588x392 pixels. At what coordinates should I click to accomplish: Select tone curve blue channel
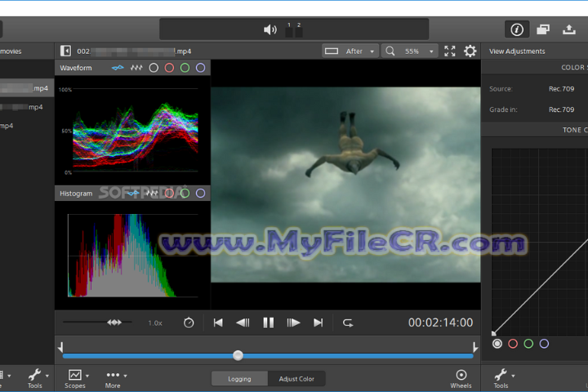pyautogui.click(x=544, y=344)
